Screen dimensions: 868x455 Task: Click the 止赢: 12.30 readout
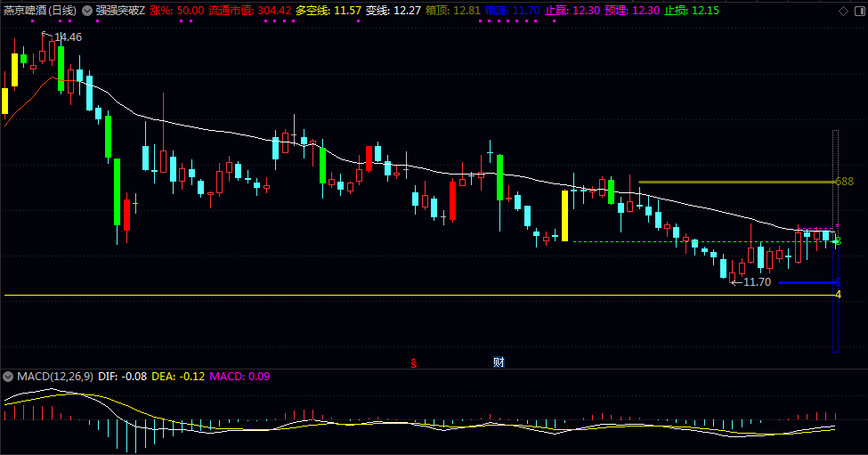(572, 11)
